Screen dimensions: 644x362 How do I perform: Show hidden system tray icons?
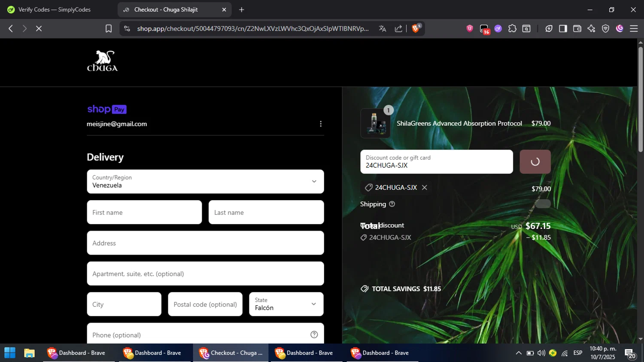(x=519, y=353)
